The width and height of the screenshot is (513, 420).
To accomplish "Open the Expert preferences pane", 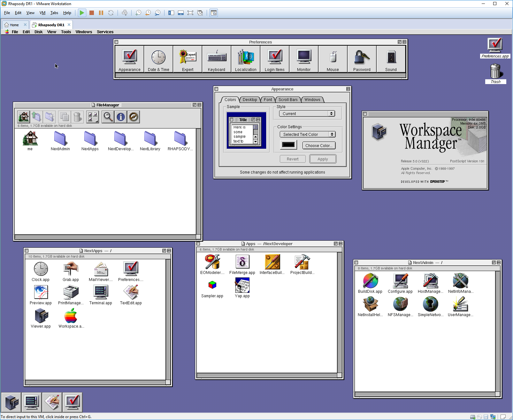I will click(x=188, y=59).
